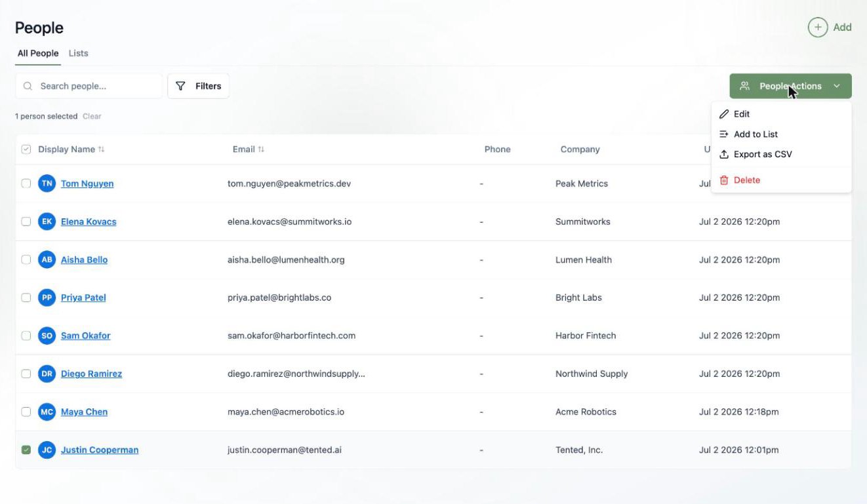Click company cell Tented, Inc.
This screenshot has width=867, height=504.
(x=579, y=450)
